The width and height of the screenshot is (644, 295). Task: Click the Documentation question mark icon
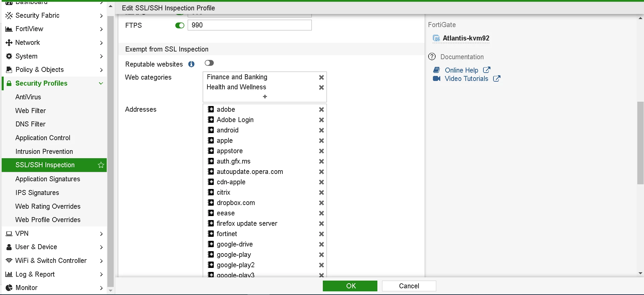(x=432, y=57)
